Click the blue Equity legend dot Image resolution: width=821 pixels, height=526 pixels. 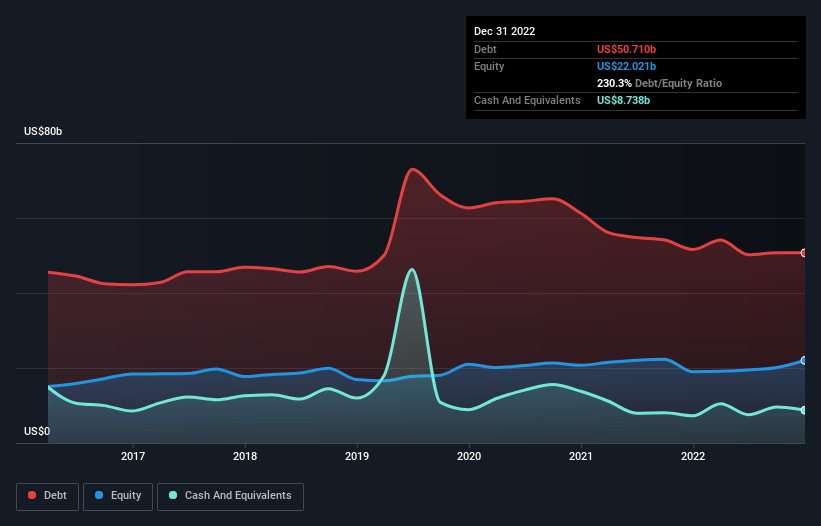pyautogui.click(x=99, y=495)
